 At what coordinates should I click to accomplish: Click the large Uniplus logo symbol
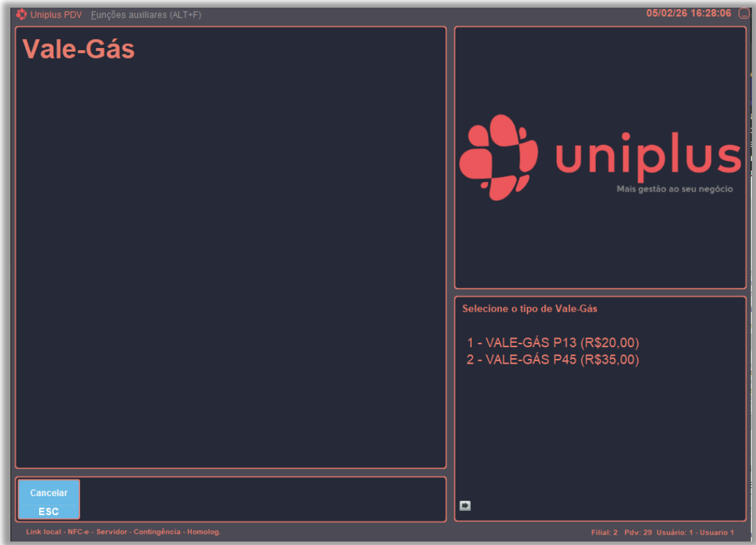tap(498, 158)
